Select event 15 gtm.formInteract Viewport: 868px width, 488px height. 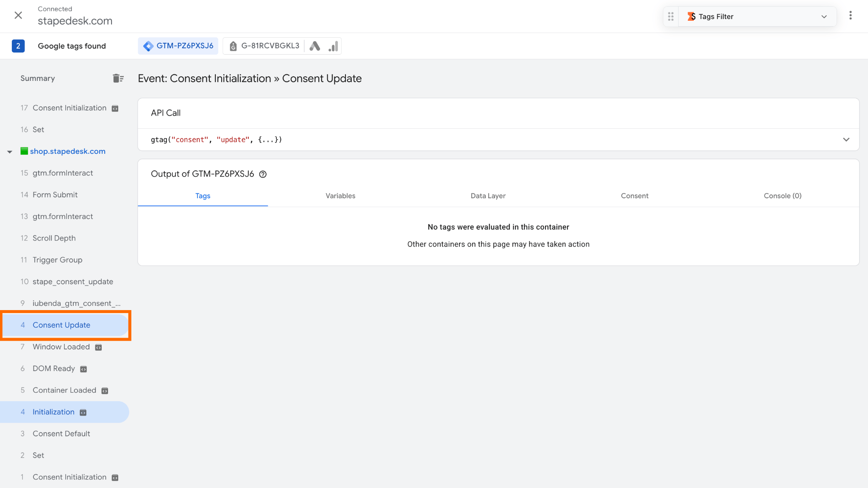pyautogui.click(x=64, y=173)
